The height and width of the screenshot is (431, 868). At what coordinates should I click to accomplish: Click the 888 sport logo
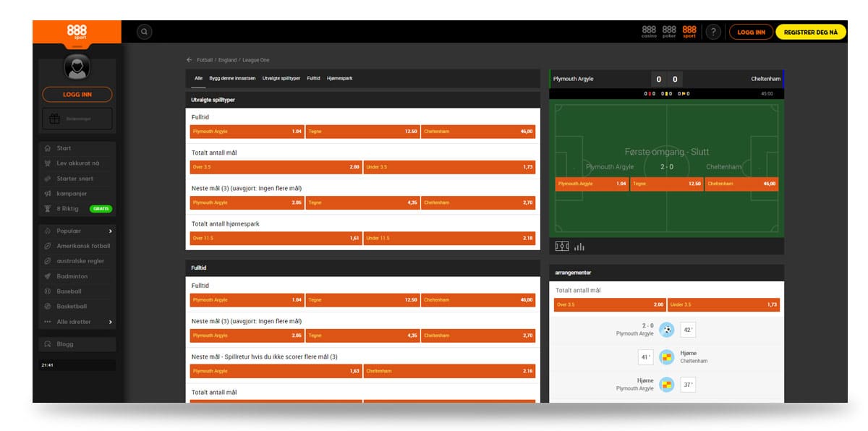coord(77,32)
